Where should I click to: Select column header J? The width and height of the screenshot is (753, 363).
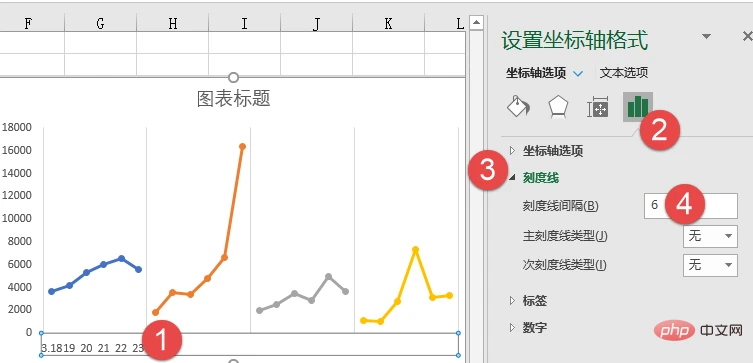click(x=316, y=23)
